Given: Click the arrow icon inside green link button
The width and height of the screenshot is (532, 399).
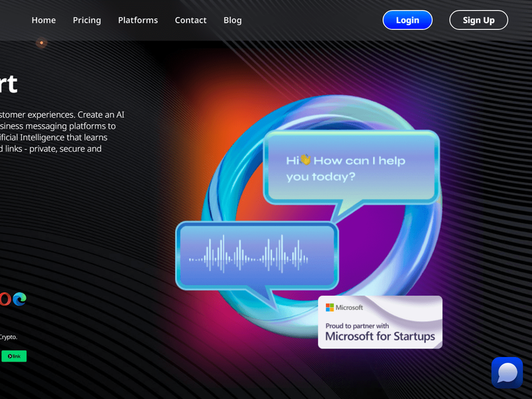Looking at the screenshot, I should point(10,356).
